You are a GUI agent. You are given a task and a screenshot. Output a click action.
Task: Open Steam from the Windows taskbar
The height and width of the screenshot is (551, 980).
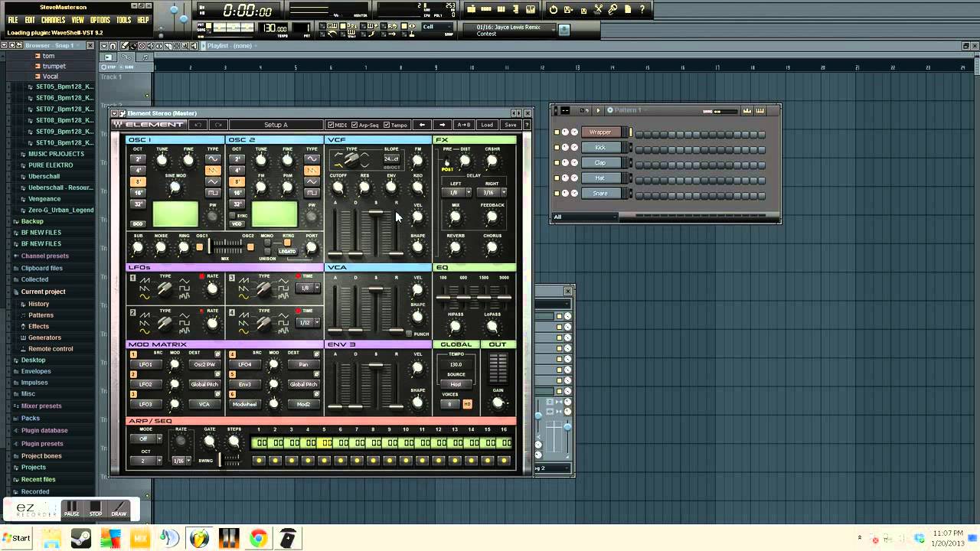(x=80, y=539)
